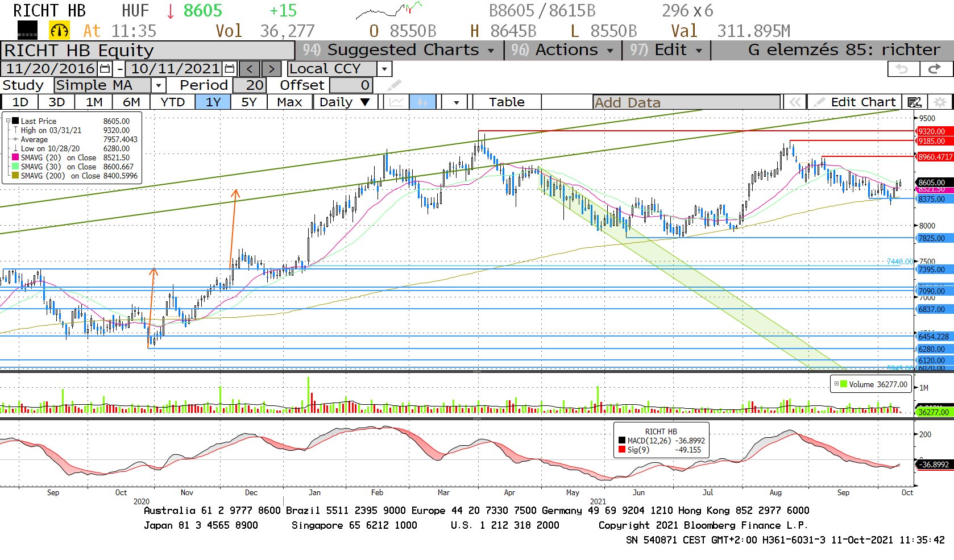Click the Period value field
This screenshot has width=954, height=560.
[x=248, y=85]
